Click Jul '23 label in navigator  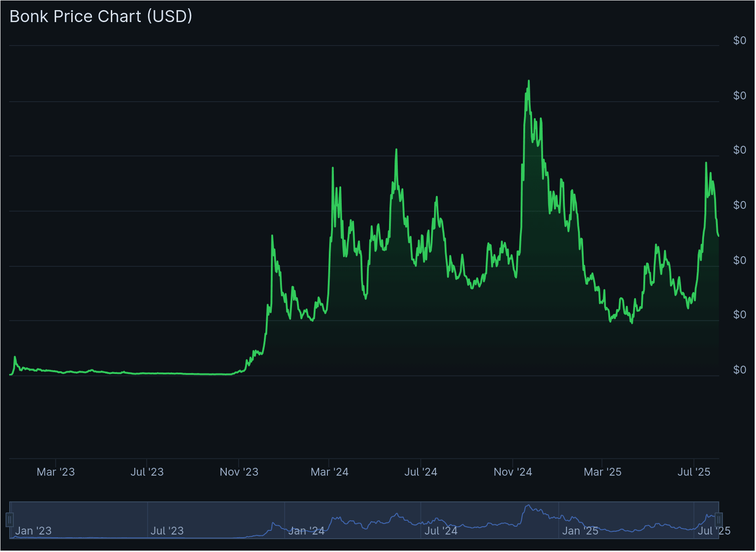coord(167,531)
